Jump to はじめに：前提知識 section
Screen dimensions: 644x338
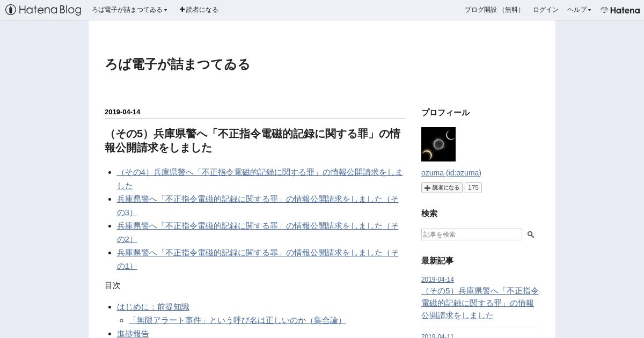[x=153, y=307]
